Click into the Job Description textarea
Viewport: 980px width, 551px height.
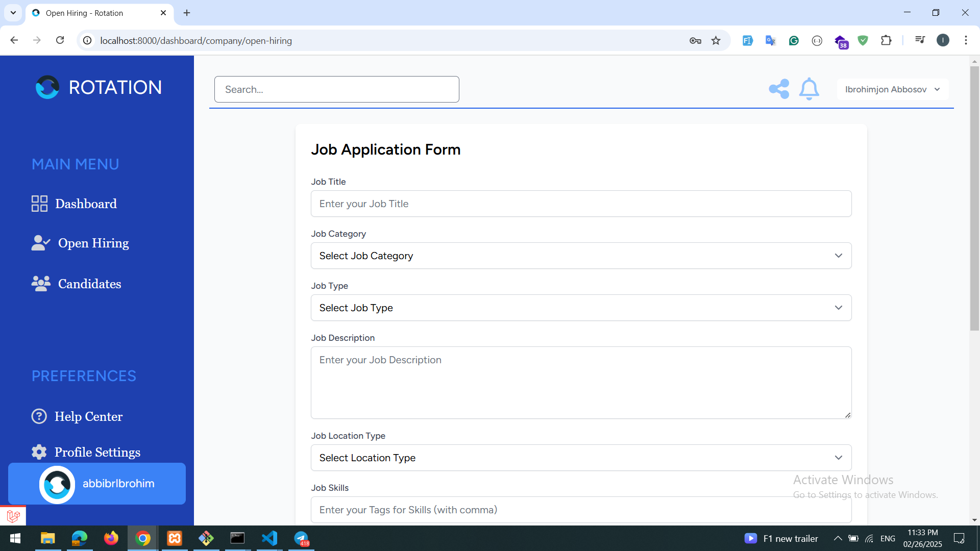581,383
